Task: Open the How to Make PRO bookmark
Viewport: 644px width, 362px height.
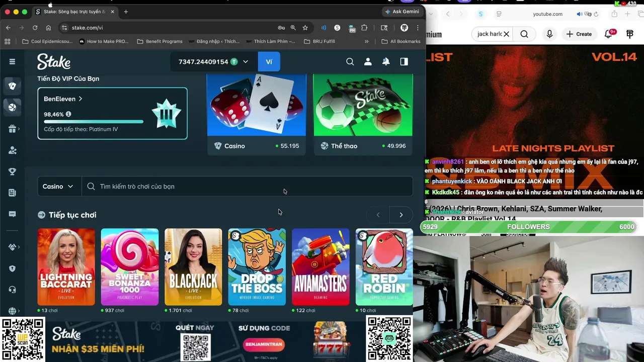Action: [104, 41]
